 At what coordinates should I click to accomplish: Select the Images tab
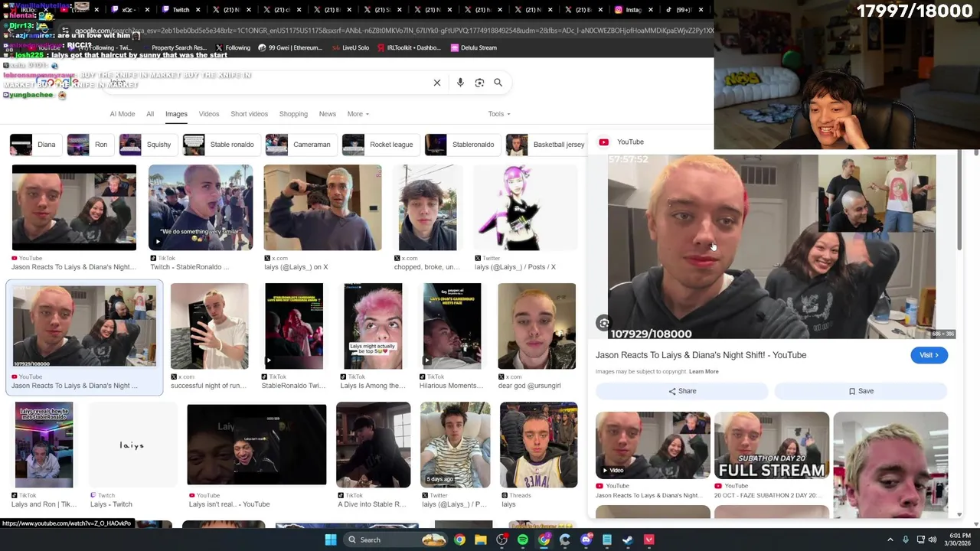pos(176,114)
